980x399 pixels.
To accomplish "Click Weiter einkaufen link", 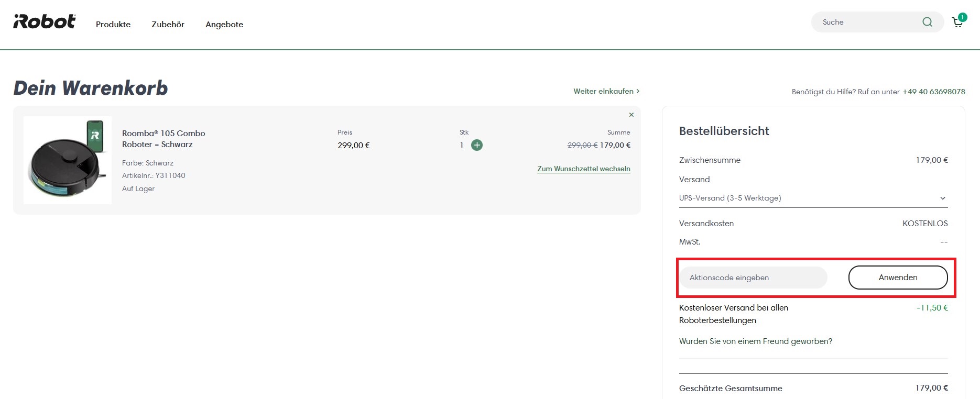I will [606, 91].
